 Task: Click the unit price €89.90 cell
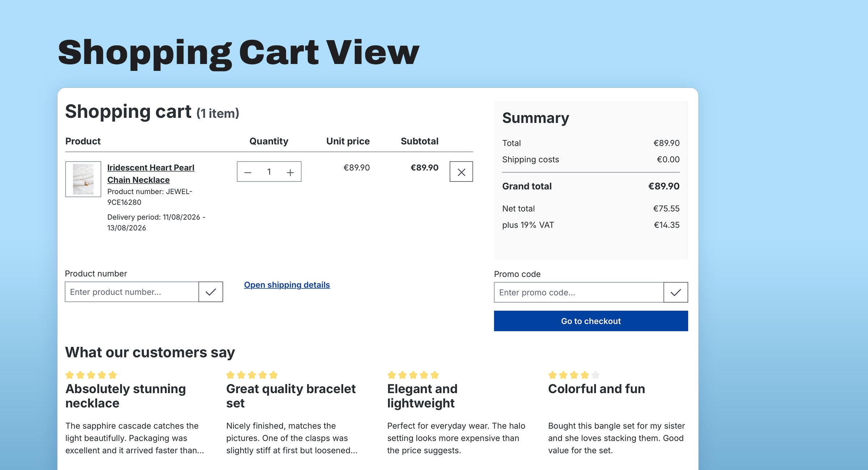[357, 168]
